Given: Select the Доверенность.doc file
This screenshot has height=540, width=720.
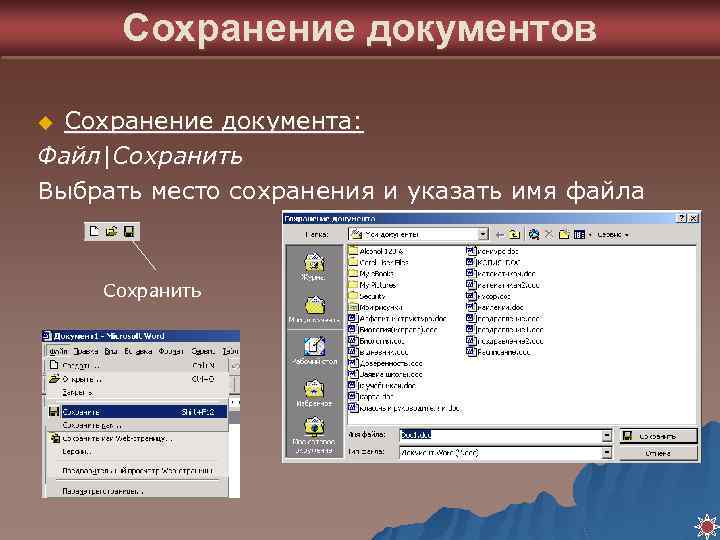Looking at the screenshot, I should [385, 363].
